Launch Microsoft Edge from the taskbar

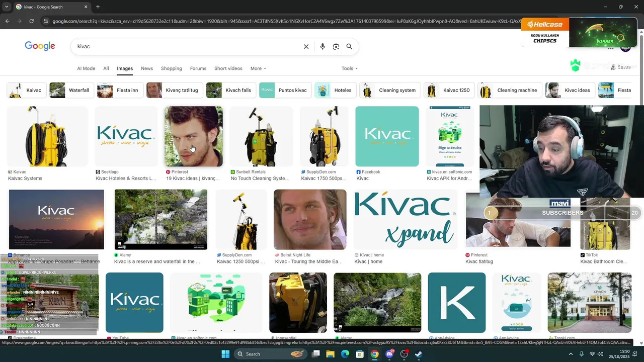tap(345, 354)
